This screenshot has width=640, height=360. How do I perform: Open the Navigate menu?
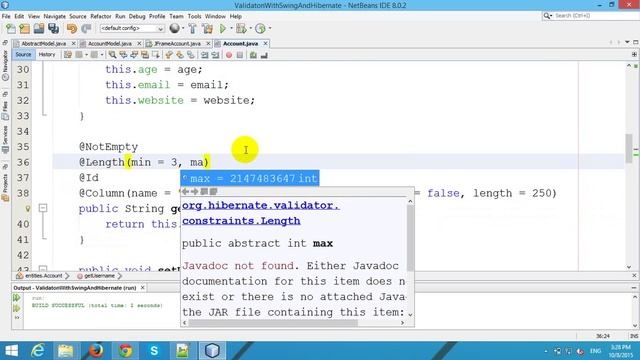click(x=55, y=16)
